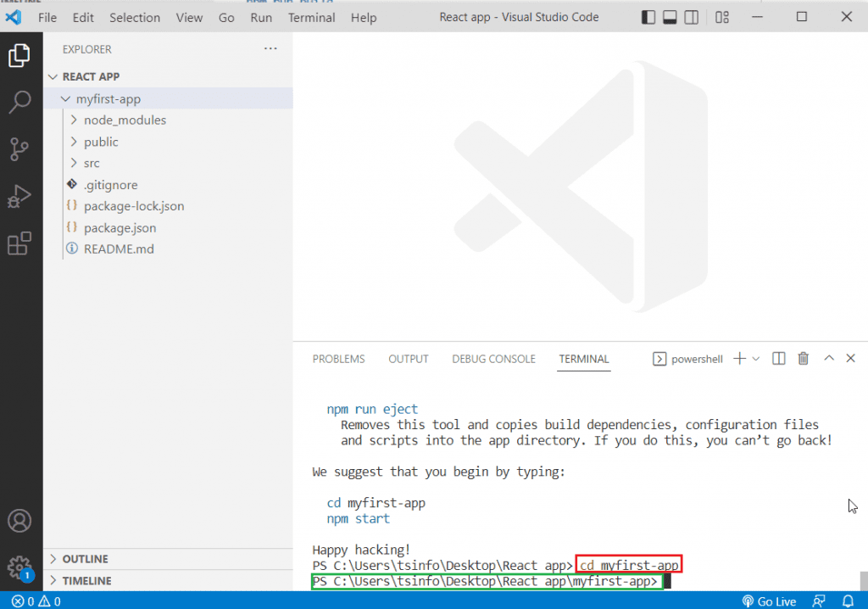The width and height of the screenshot is (868, 609).
Task: Open the Go menu
Action: coord(226,17)
